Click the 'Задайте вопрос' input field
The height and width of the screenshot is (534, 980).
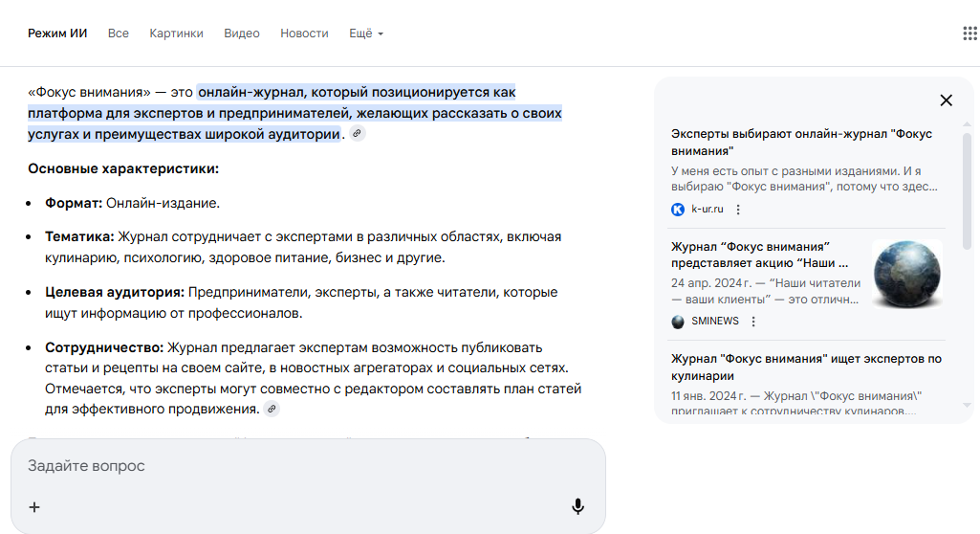click(306, 466)
